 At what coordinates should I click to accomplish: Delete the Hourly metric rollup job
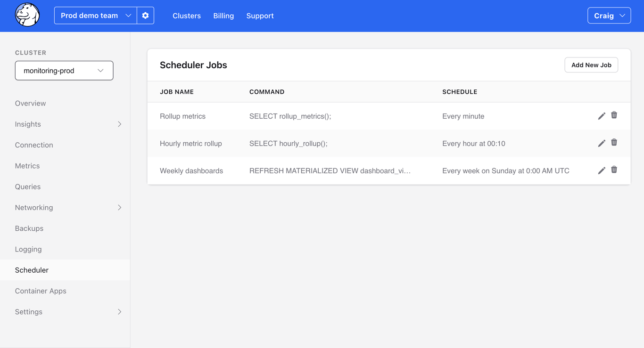614,143
